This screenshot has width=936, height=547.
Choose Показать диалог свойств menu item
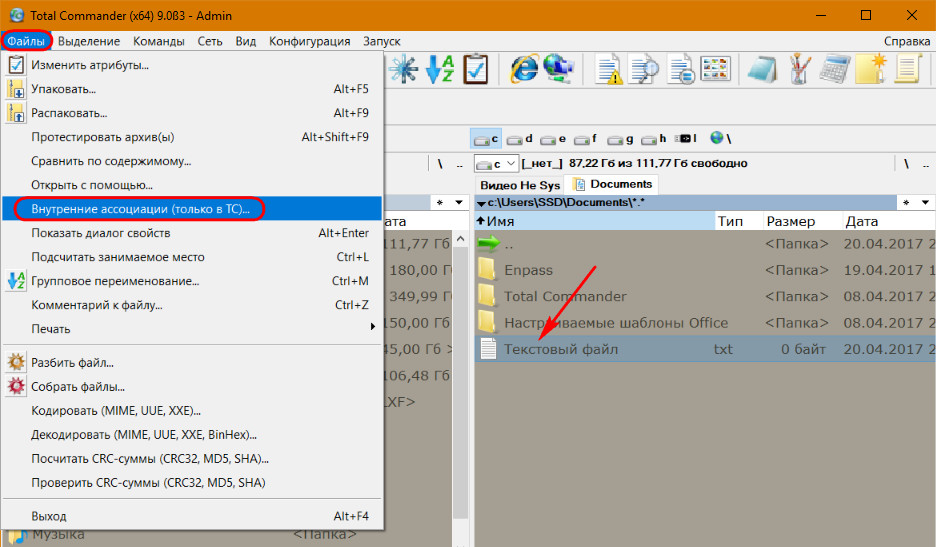coord(192,233)
